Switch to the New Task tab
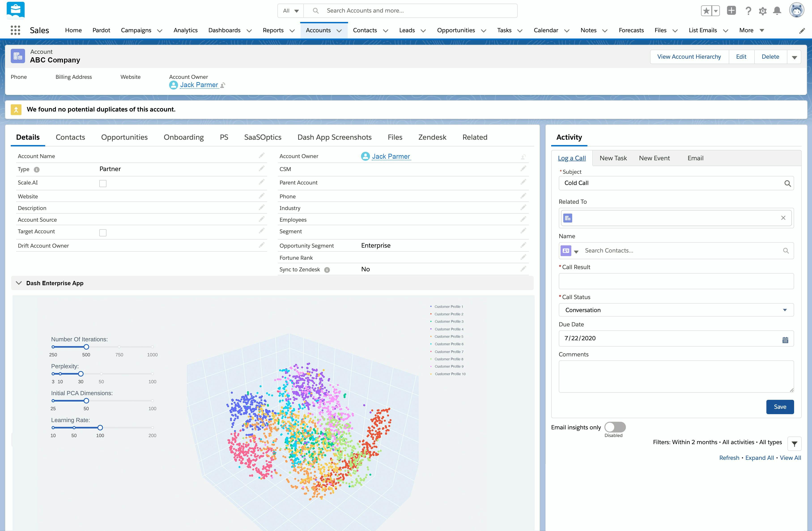Screen dimensions: 812x531 coord(613,158)
